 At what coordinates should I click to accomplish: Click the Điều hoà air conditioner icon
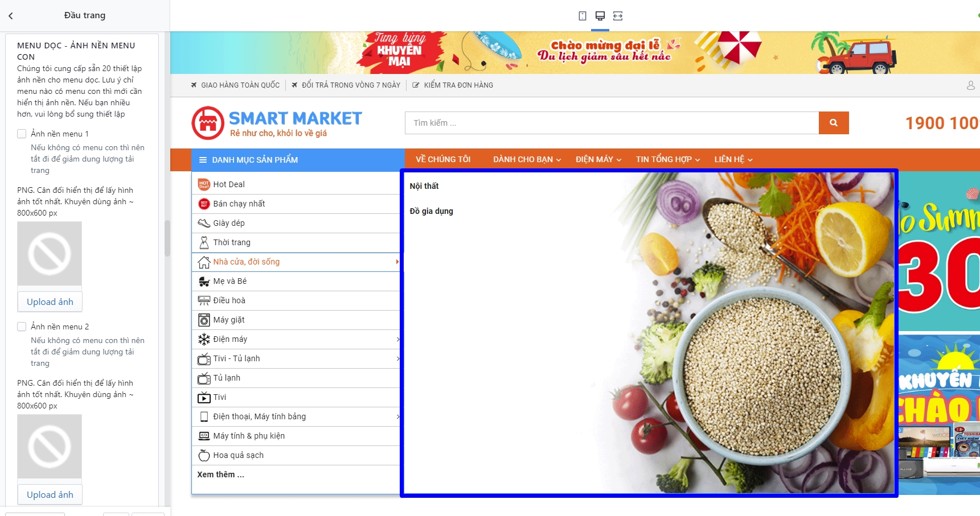[x=204, y=300]
